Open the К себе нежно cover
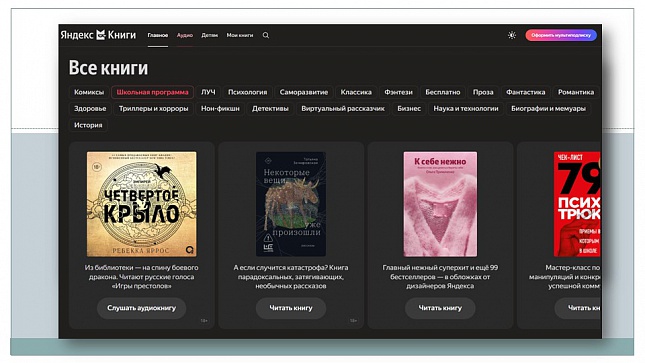Viewport: 645px width, 363px height. coord(440,204)
